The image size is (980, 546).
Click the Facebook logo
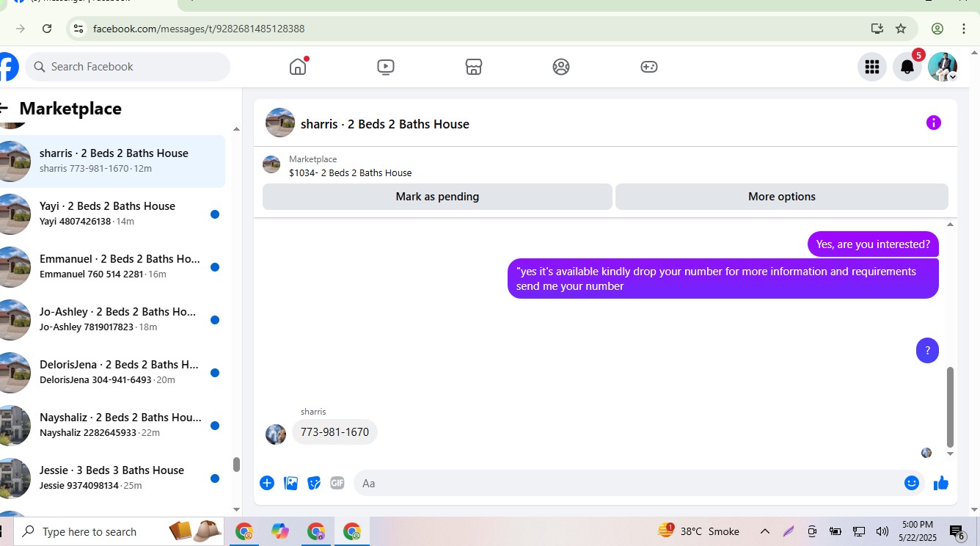7,67
